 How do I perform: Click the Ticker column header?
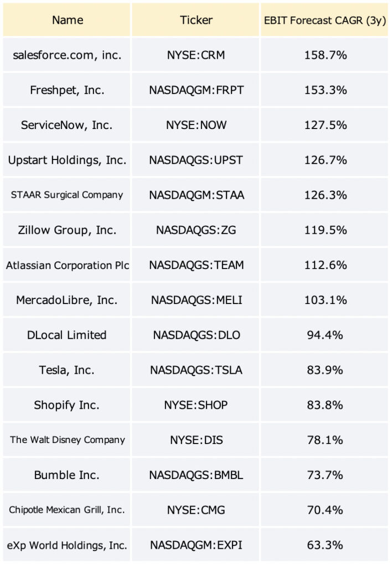(x=195, y=20)
